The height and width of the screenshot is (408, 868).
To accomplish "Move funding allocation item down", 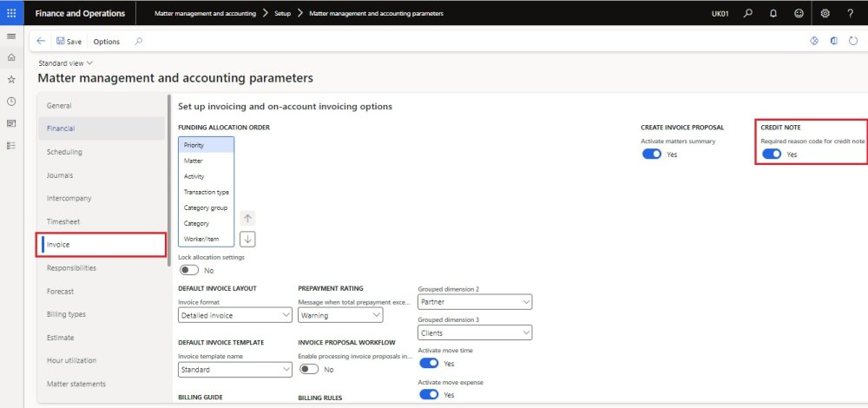I will (x=247, y=239).
